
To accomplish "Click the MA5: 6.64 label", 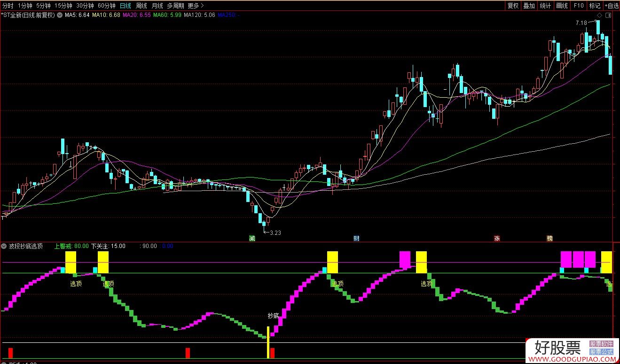I will [x=77, y=15].
